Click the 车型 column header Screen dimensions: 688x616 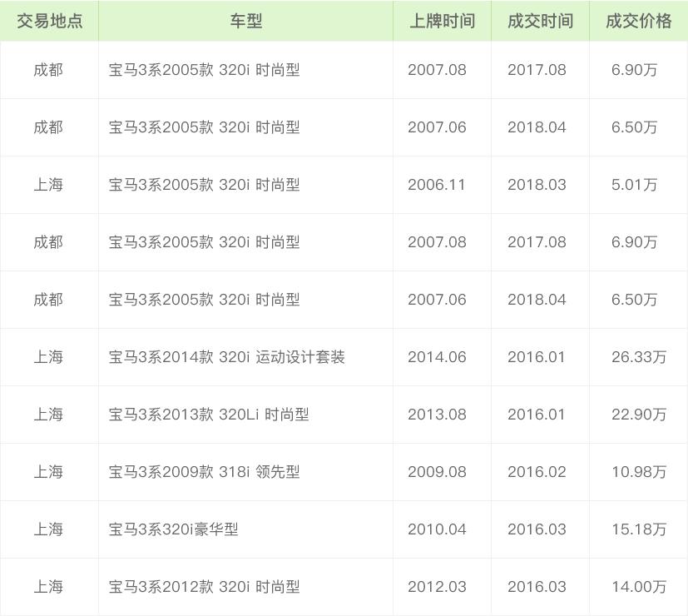click(x=245, y=21)
